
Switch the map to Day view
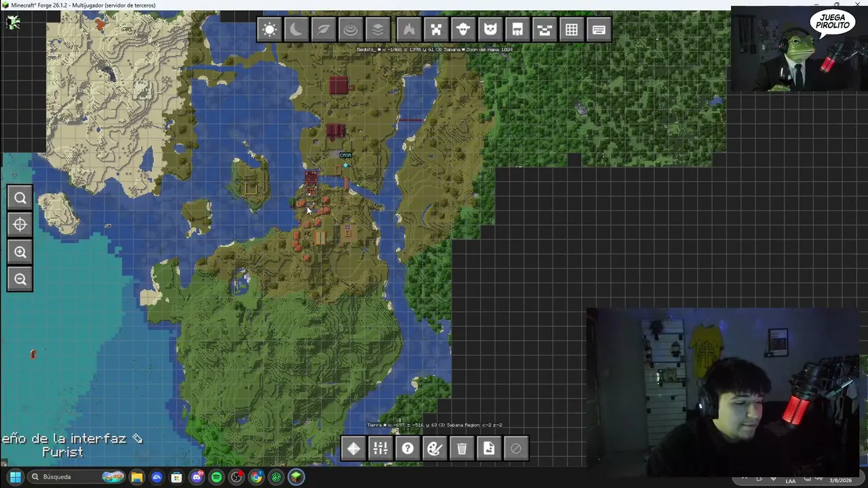[x=269, y=30]
